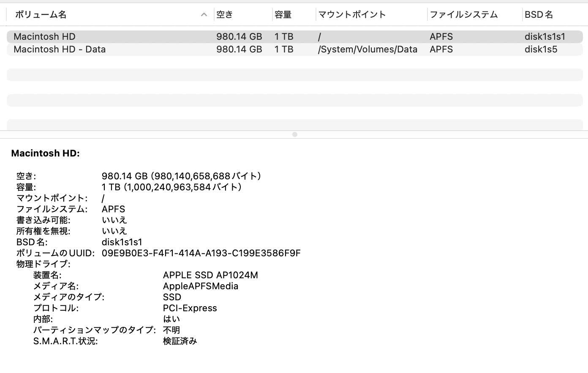Select the Macintosh HD - Data volume row
This screenshot has width=588, height=373.
(x=60, y=49)
